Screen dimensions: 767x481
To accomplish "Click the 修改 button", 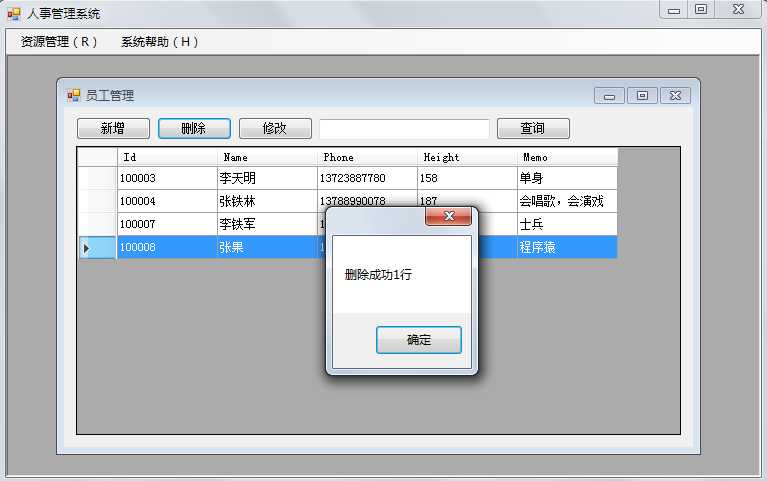I will 275,128.
